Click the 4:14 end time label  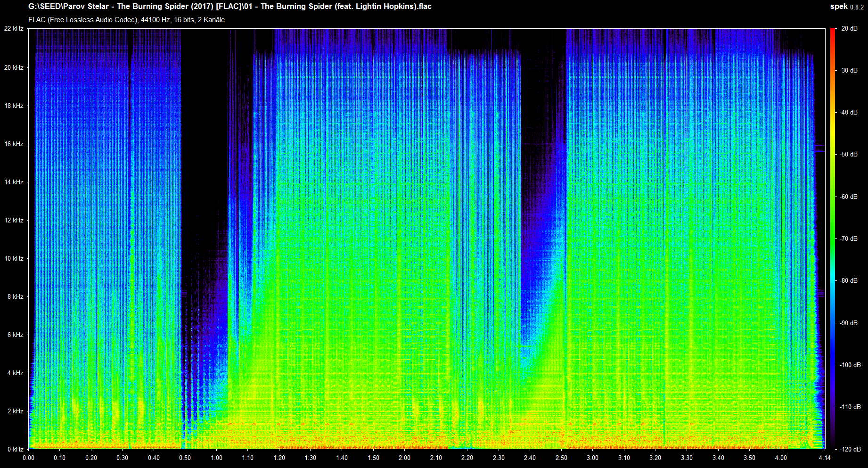coord(825,458)
